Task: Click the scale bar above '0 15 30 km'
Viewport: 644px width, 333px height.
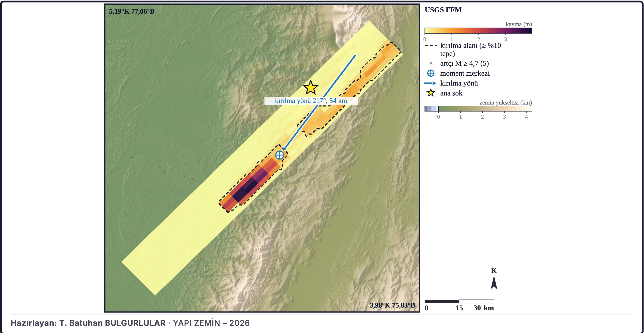Action: (459, 301)
